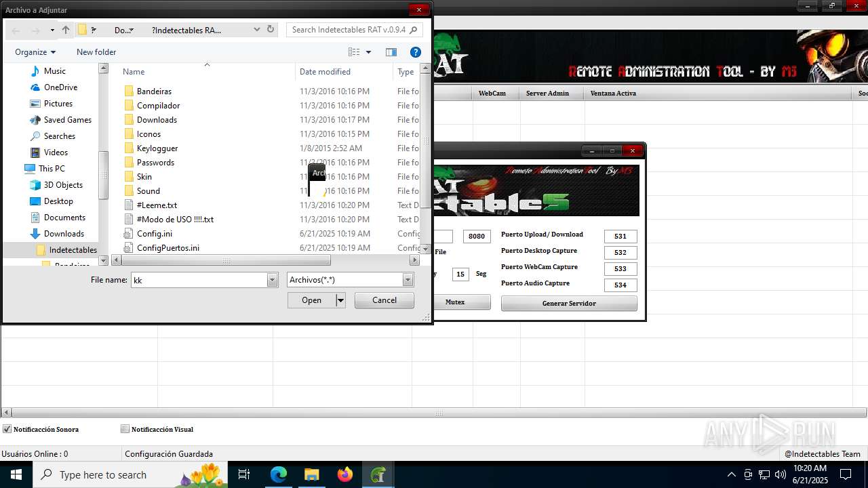Screen dimensions: 868x488
Task: Click the sidebar vertical scrollbar
Action: (x=104, y=175)
